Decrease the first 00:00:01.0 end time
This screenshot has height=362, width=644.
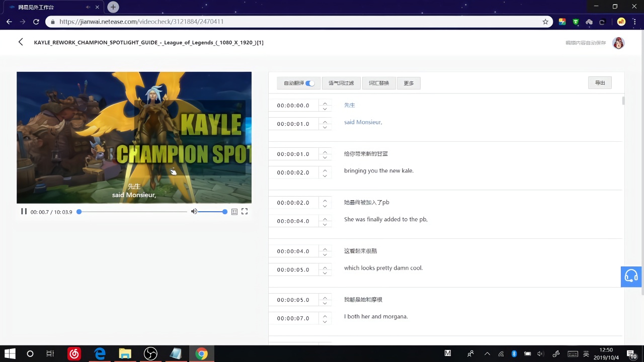(325, 127)
